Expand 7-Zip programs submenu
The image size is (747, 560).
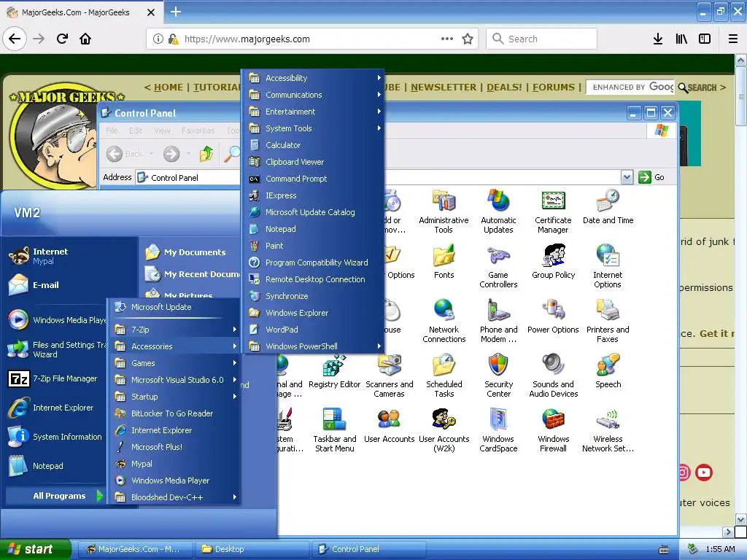point(175,330)
